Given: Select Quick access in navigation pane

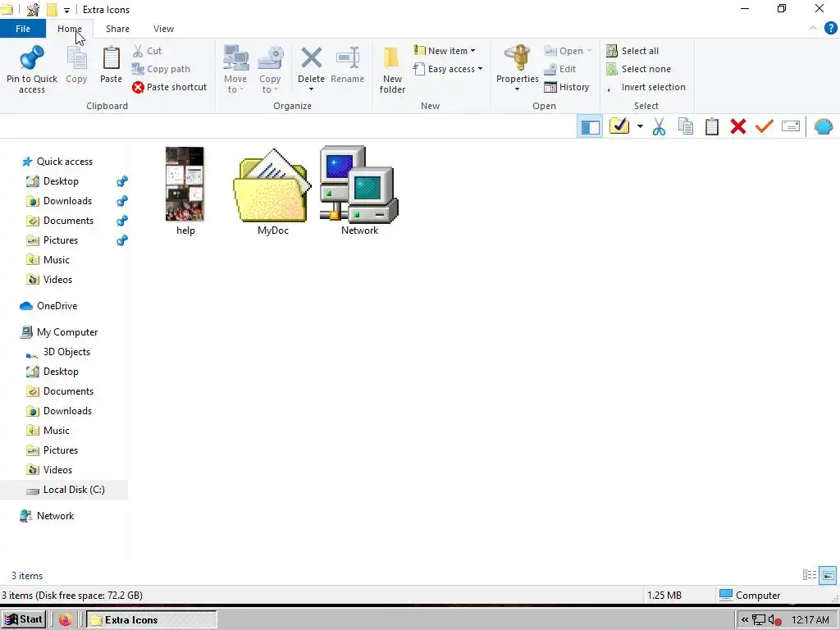Looking at the screenshot, I should tap(57, 162).
